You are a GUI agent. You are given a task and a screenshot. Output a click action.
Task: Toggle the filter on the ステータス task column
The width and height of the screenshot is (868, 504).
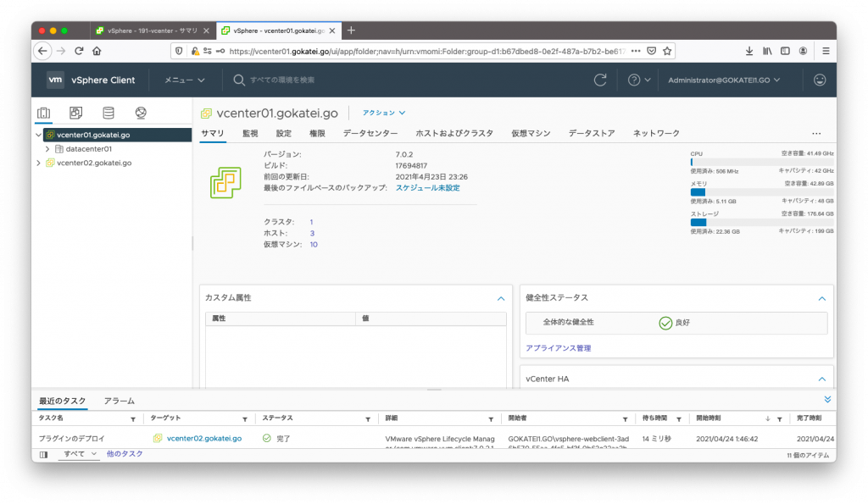(367, 418)
